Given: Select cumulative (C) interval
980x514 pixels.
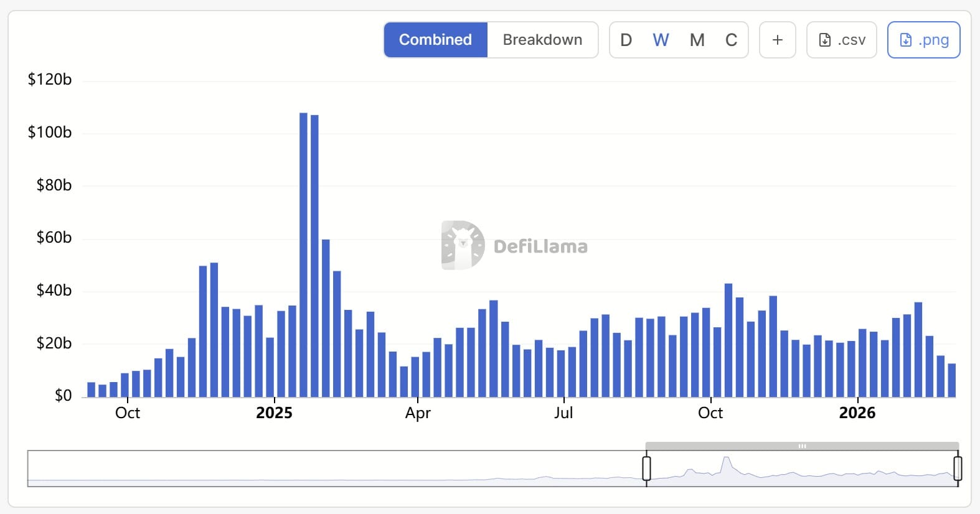Looking at the screenshot, I should pos(731,40).
